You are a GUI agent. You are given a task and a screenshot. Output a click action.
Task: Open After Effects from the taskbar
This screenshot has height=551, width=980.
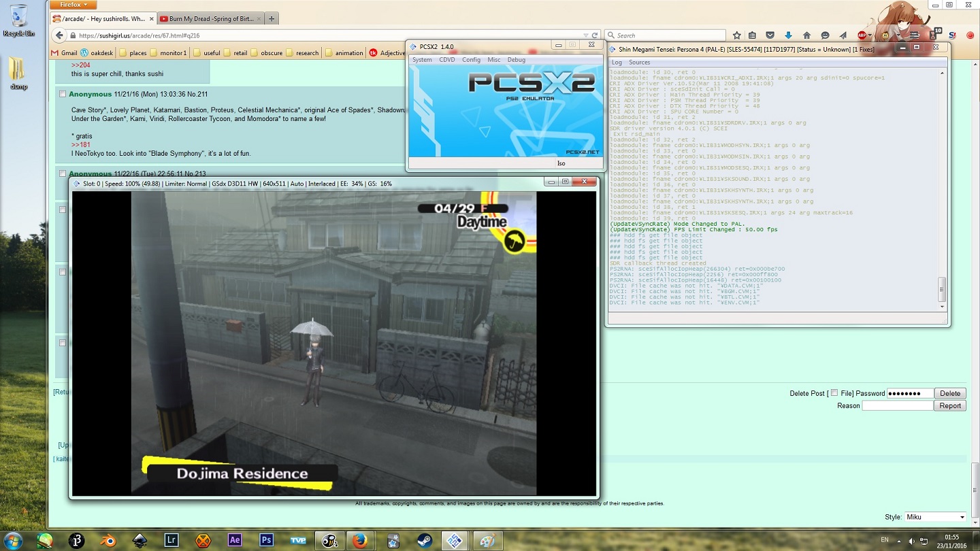(235, 540)
